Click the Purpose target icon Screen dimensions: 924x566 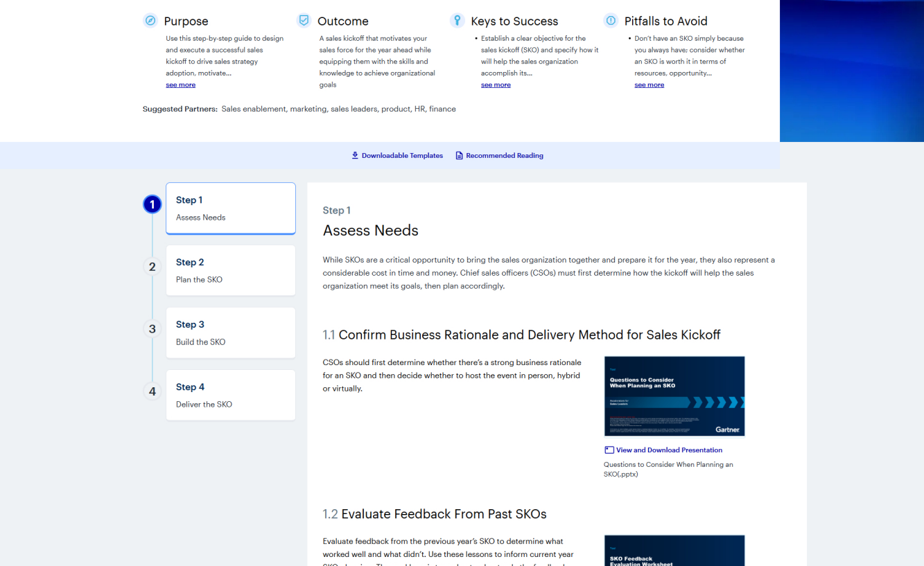point(150,20)
